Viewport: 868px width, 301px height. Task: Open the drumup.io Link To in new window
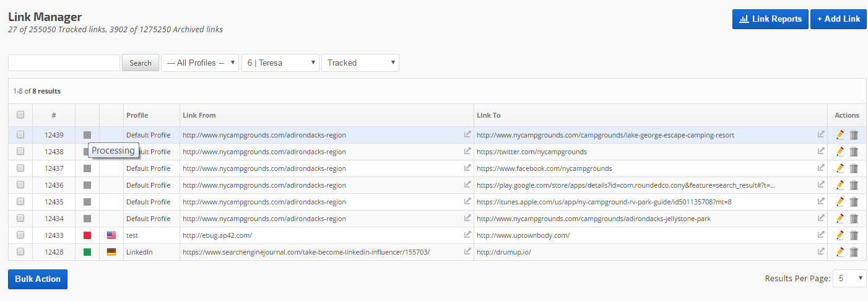coord(821,251)
